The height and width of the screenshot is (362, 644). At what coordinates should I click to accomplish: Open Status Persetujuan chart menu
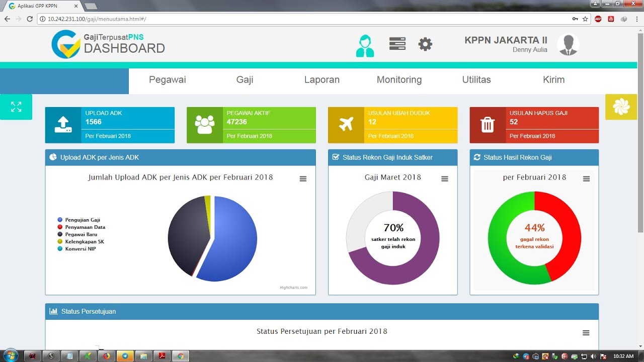pyautogui.click(x=586, y=333)
